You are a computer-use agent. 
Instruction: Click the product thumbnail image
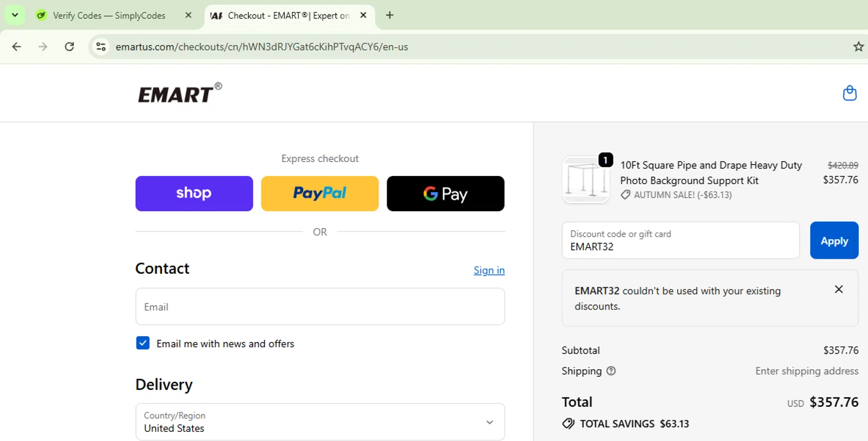click(x=586, y=180)
